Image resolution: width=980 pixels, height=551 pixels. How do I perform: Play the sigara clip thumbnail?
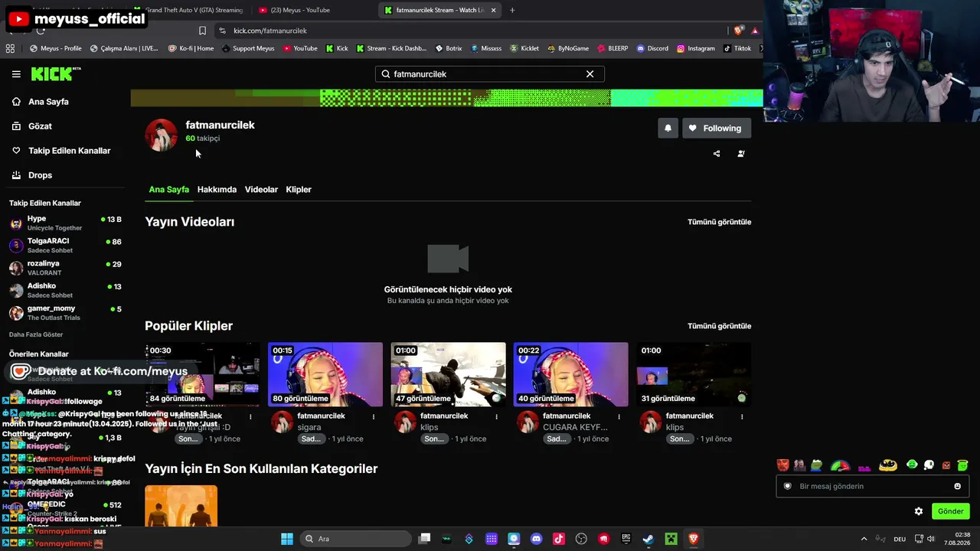point(325,374)
